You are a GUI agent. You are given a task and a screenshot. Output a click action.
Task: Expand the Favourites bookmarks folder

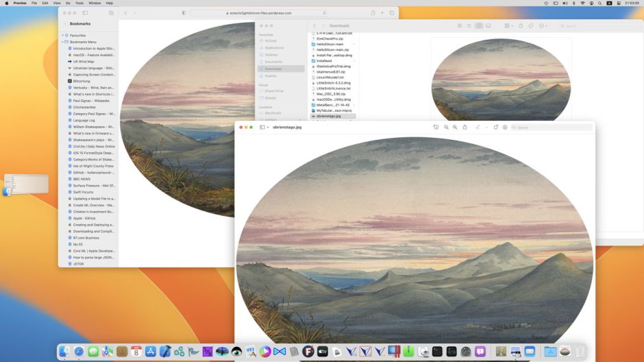pos(63,35)
